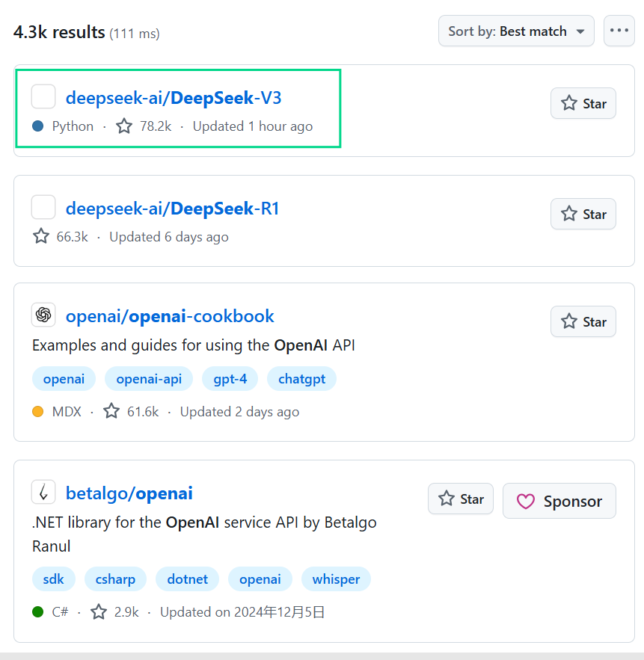The width and height of the screenshot is (644, 660).
Task: Sponsor the betalgo/openai project
Action: point(559,501)
